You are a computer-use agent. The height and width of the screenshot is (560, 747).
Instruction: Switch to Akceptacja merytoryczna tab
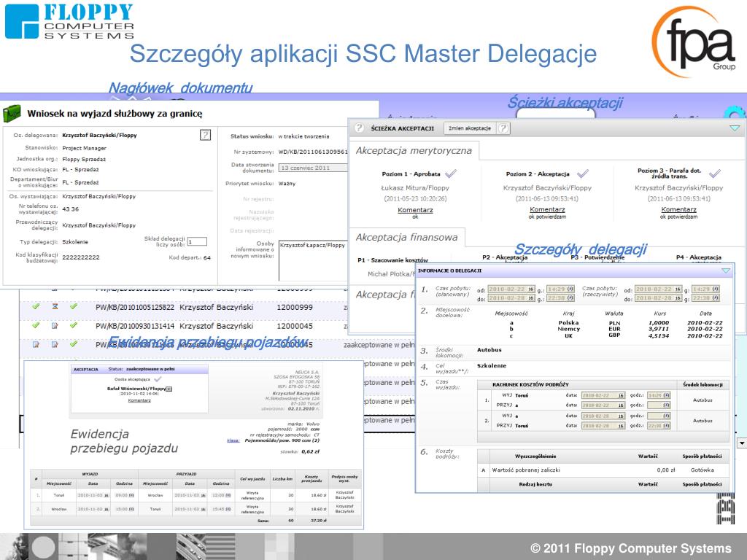[x=414, y=151]
